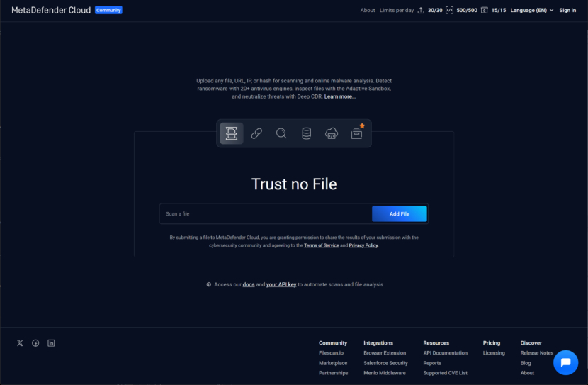Open Licensing footer link

(494, 353)
